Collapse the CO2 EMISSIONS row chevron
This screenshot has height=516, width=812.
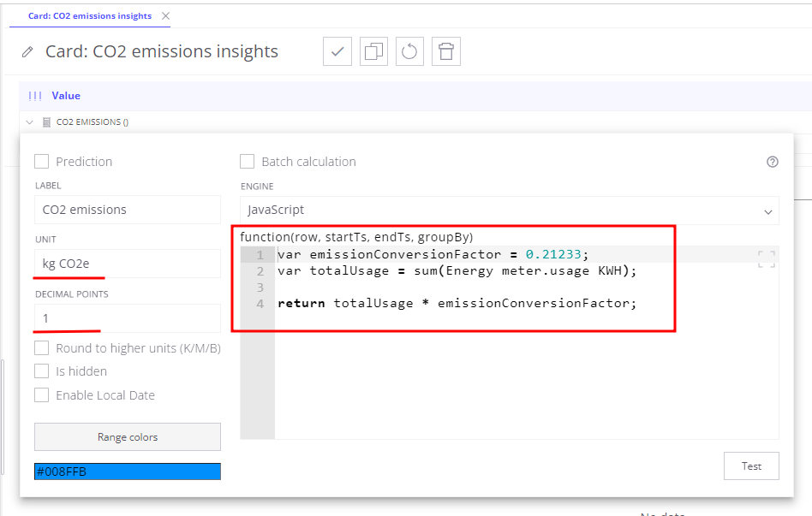[x=30, y=122]
